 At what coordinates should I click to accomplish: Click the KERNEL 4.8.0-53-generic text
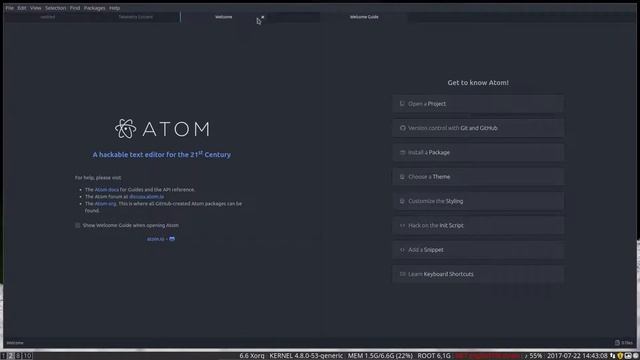pos(306,356)
